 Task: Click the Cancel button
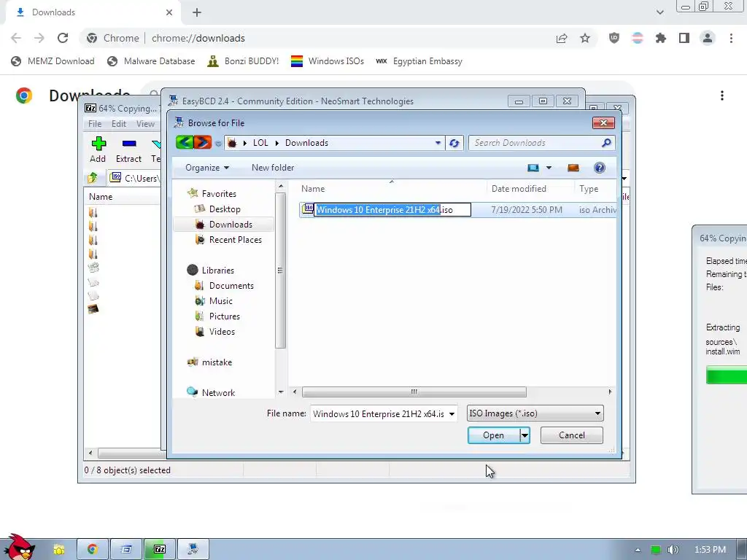tap(572, 435)
